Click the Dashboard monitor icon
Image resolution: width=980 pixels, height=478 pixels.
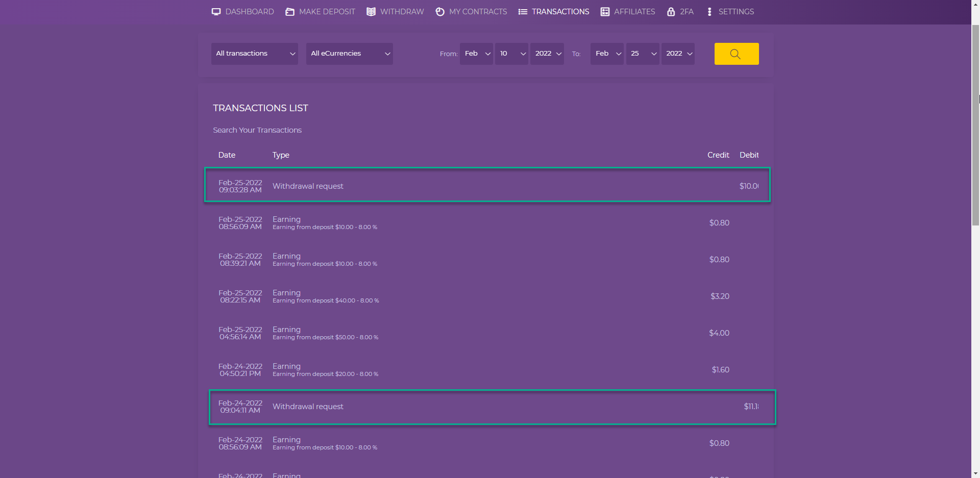point(216,12)
